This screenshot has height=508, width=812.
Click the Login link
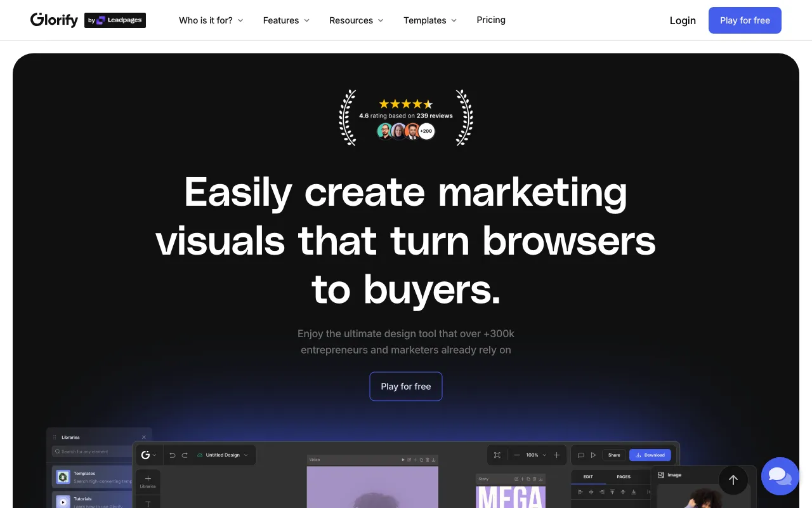[x=683, y=20]
